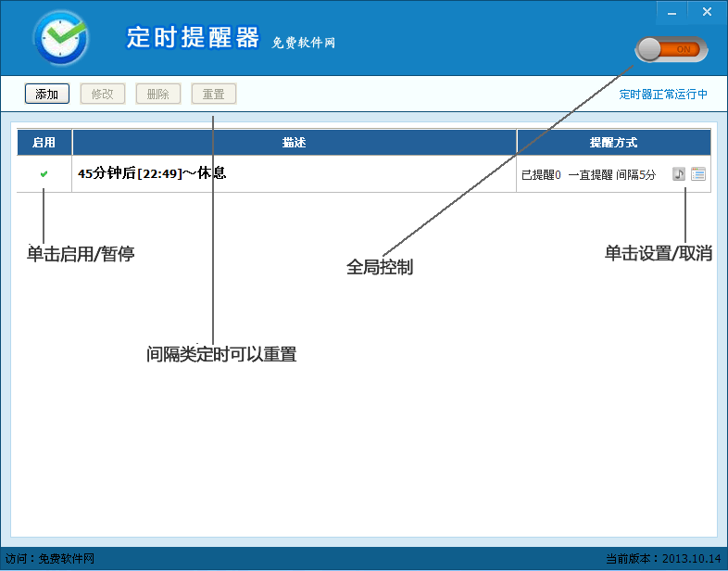The width and height of the screenshot is (728, 571).
Task: Click the 重置 button
Action: [214, 94]
